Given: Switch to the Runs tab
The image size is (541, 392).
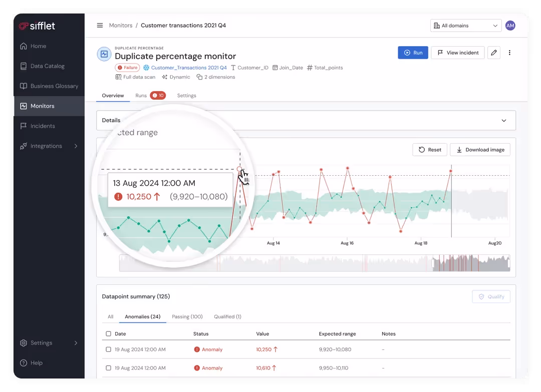Looking at the screenshot, I should (x=141, y=96).
